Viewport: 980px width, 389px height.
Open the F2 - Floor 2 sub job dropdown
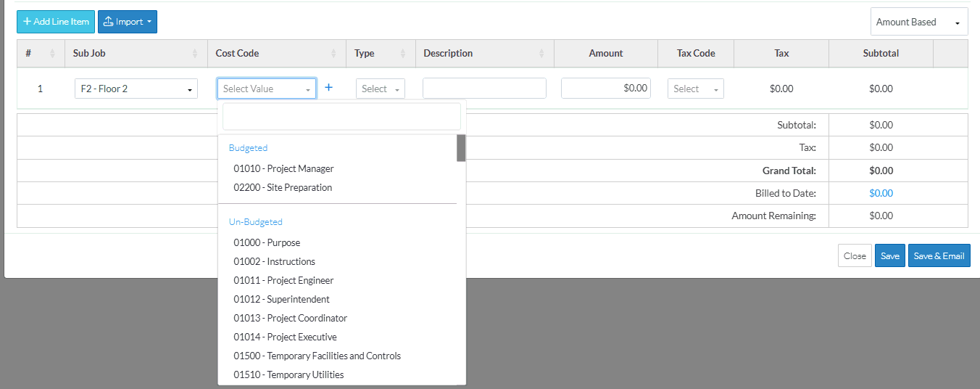pos(136,89)
